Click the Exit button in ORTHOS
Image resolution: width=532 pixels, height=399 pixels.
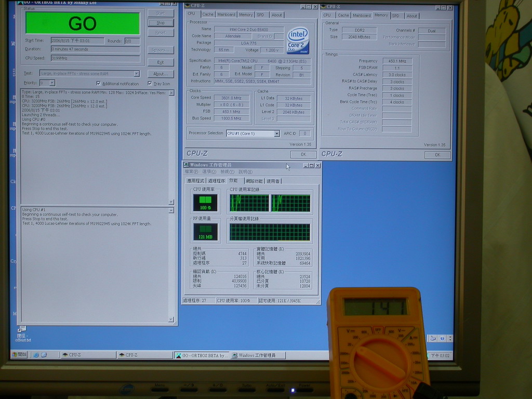point(161,62)
